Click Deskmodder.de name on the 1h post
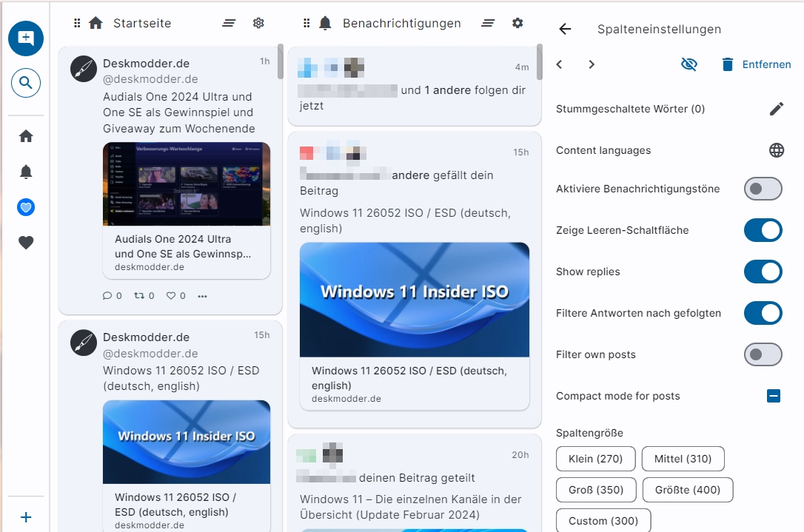 (x=146, y=64)
